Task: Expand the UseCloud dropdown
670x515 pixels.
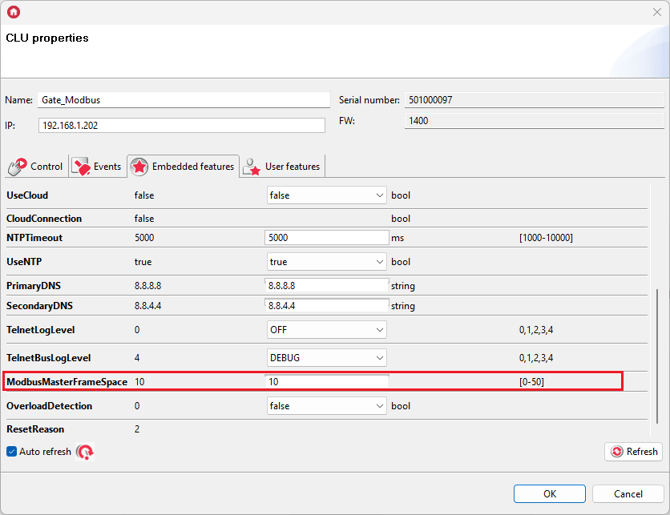Action: click(x=326, y=196)
